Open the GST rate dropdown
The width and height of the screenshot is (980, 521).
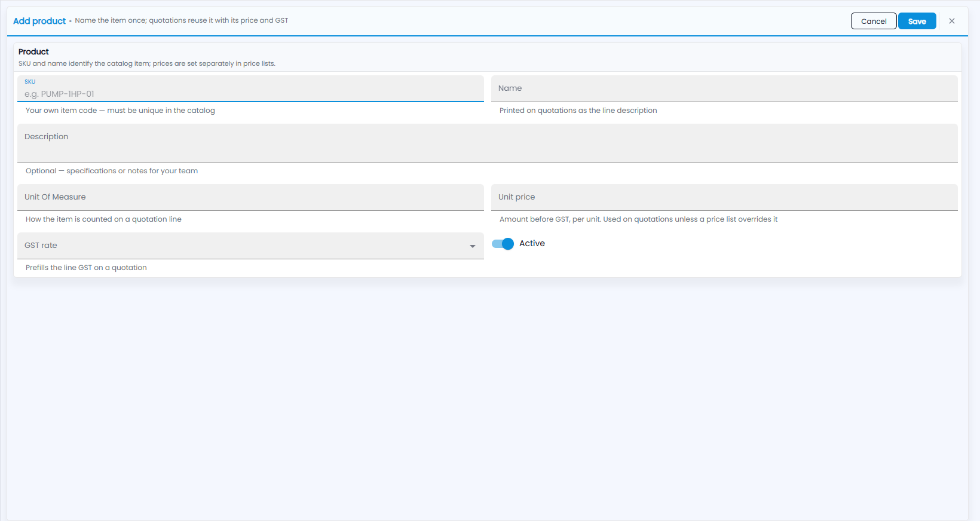[250, 246]
